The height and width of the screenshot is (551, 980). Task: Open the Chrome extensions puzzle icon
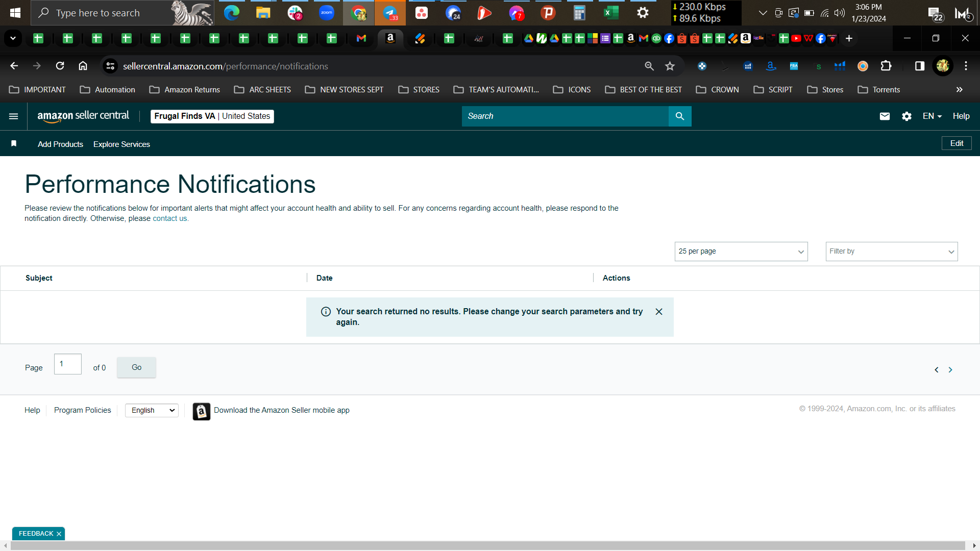click(x=886, y=66)
